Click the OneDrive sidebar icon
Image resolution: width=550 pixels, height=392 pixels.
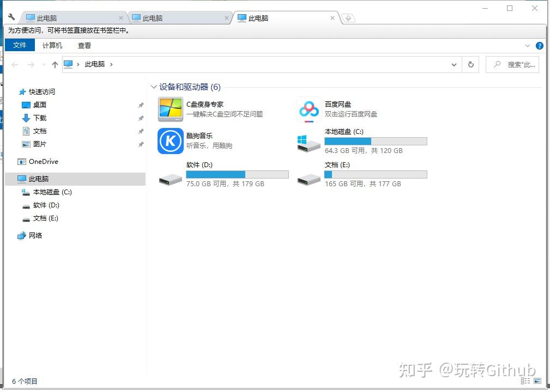(x=22, y=161)
